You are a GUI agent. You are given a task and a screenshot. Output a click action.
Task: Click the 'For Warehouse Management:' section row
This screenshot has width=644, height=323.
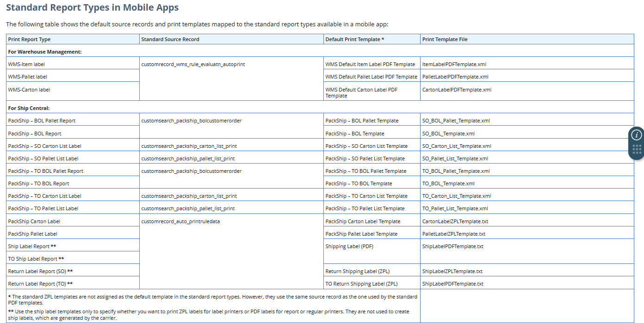click(45, 52)
